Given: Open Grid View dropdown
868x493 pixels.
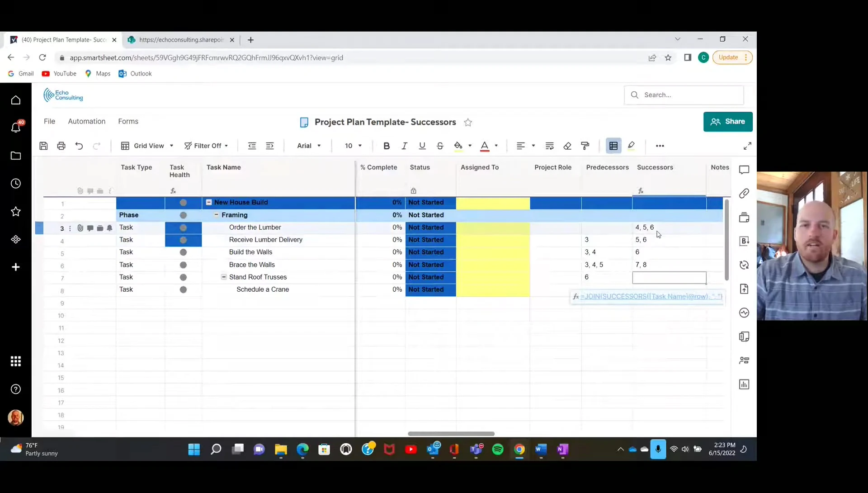Looking at the screenshot, I should pos(147,146).
